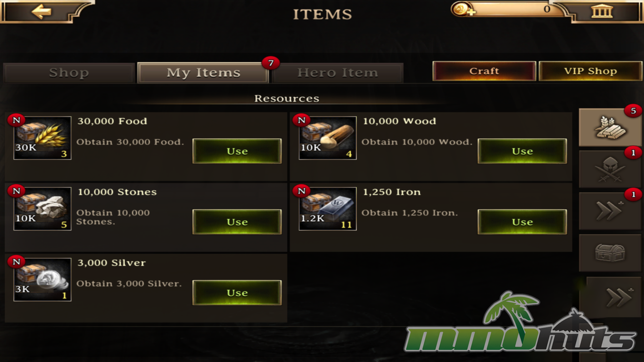Select the speedups double-arrow category with badge
Screen dimensions: 644x362
[610, 211]
